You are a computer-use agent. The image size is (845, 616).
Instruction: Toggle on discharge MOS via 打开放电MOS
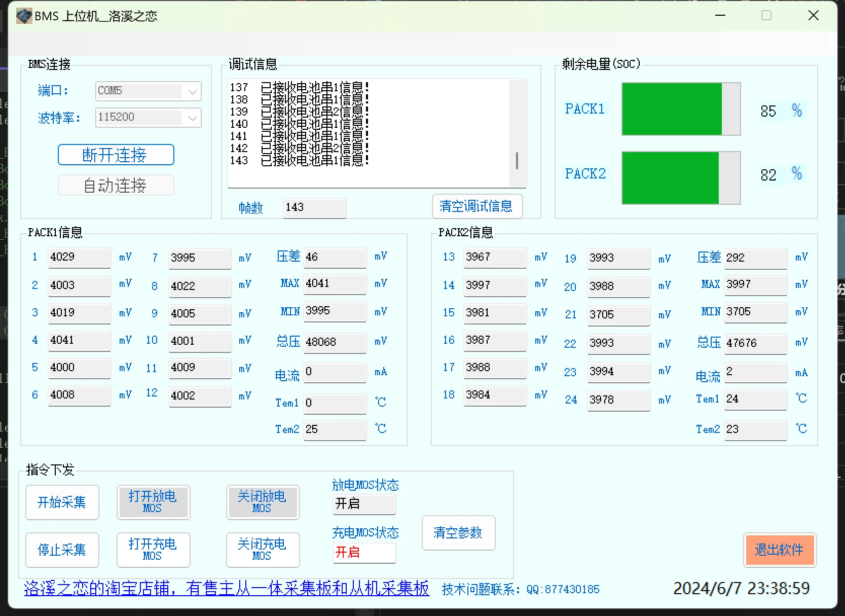[x=153, y=502]
